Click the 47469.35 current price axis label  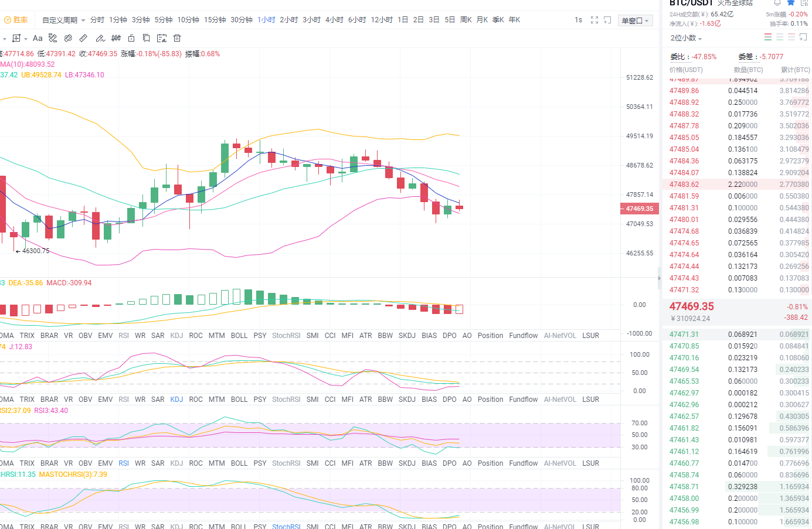tap(639, 209)
